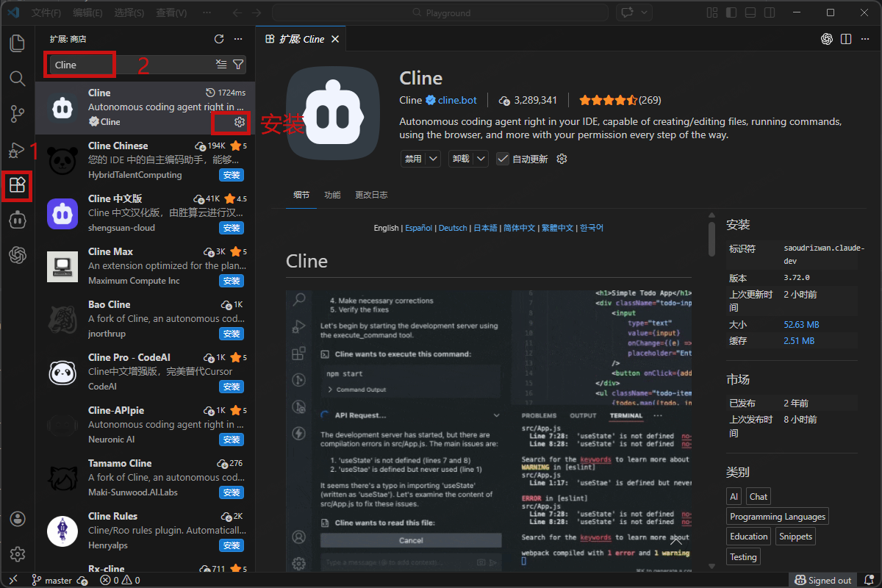The height and width of the screenshot is (588, 882).
Task: Install the Bao Cline extension
Action: pyautogui.click(x=232, y=334)
